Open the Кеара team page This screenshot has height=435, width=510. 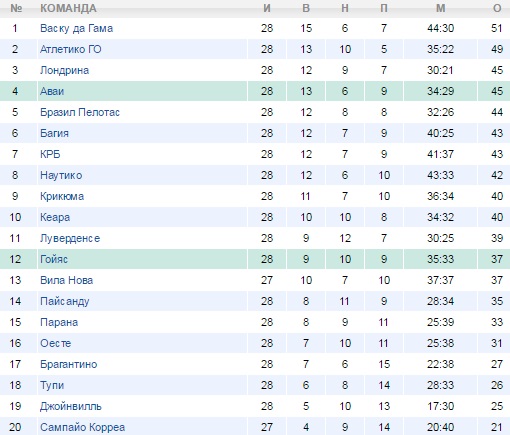[x=55, y=217]
